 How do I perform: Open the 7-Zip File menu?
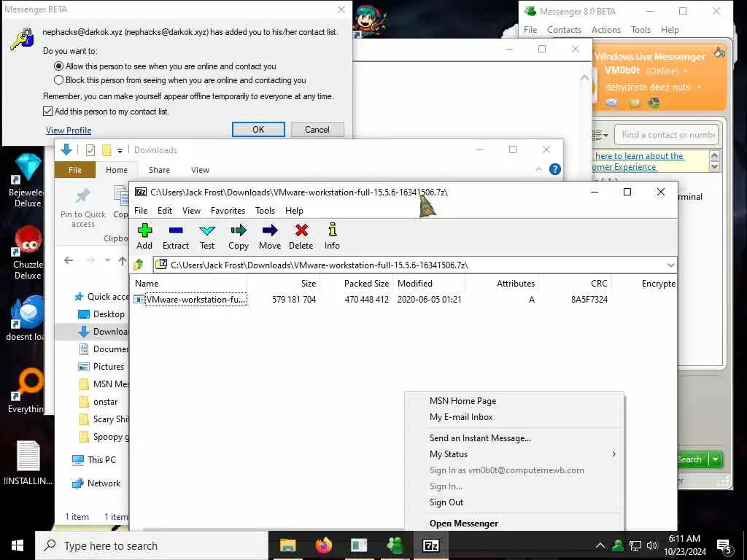click(141, 211)
